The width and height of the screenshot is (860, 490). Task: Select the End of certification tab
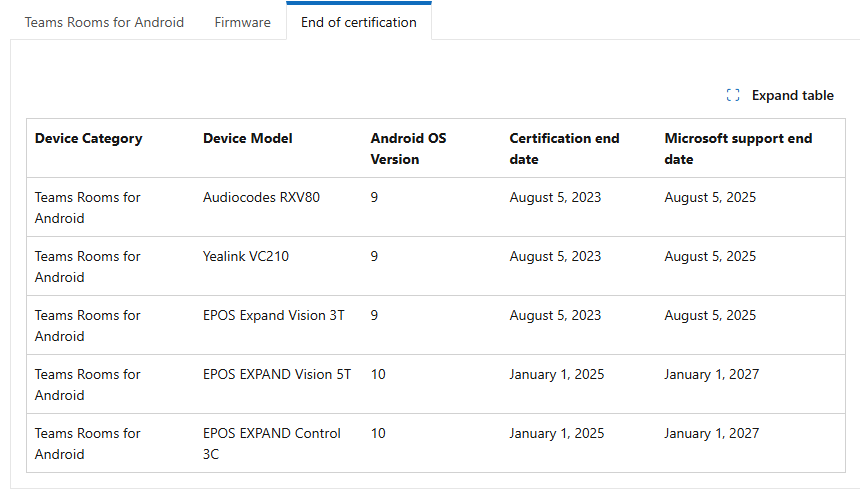tap(359, 22)
